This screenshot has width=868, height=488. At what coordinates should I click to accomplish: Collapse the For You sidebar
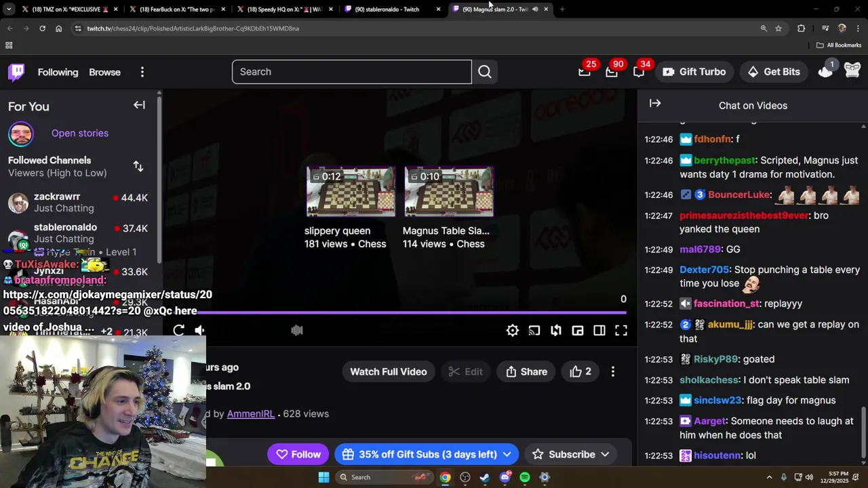click(139, 105)
